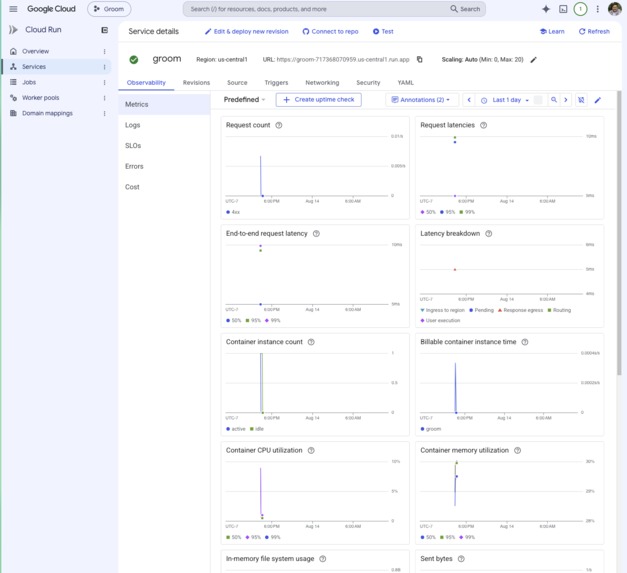Open Domain mappings item options menu
This screenshot has width=627, height=573.
coord(104,114)
